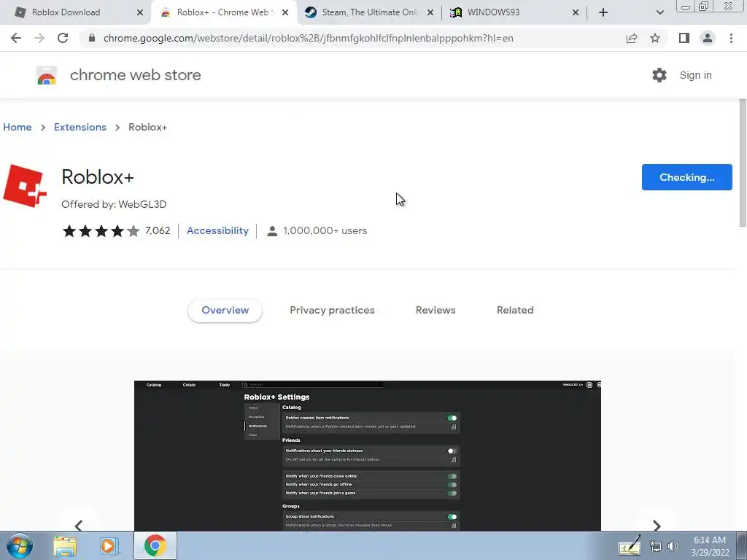Open a new tab with the plus button
747x560 pixels.
point(603,12)
